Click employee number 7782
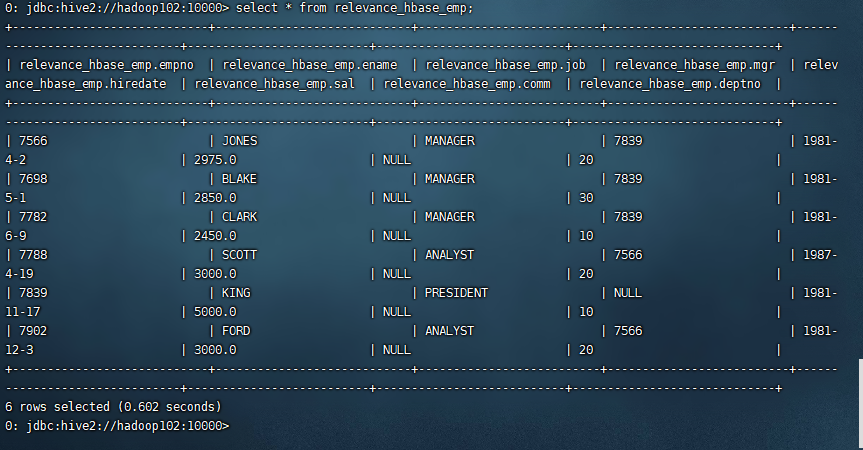This screenshot has height=450, width=863. point(34,217)
